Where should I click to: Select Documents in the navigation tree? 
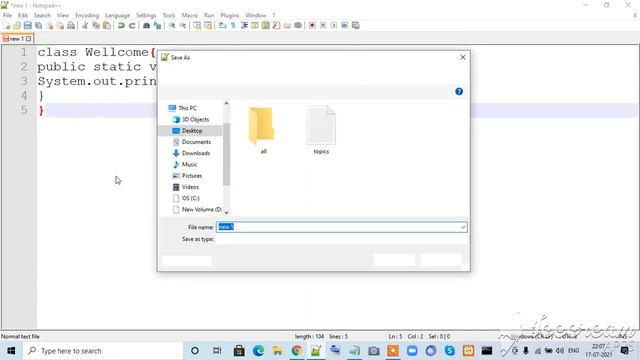click(x=192, y=142)
